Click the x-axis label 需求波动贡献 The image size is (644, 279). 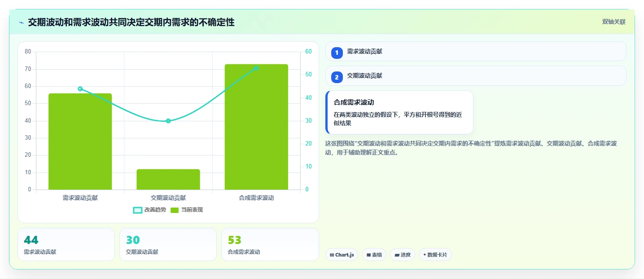point(80,198)
